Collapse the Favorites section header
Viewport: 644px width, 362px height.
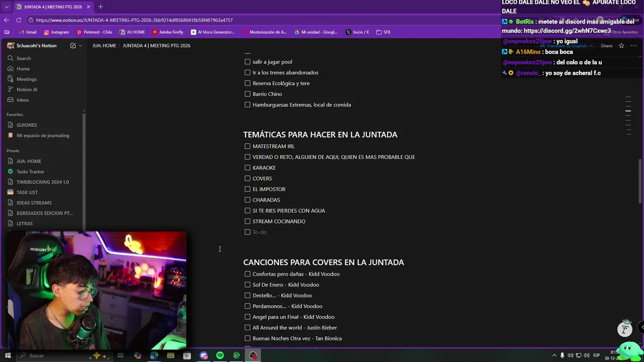click(15, 115)
